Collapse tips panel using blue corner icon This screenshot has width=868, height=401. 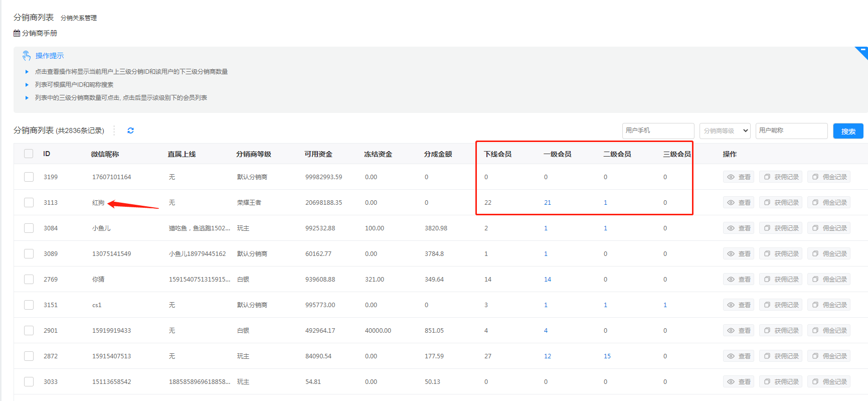(x=862, y=52)
